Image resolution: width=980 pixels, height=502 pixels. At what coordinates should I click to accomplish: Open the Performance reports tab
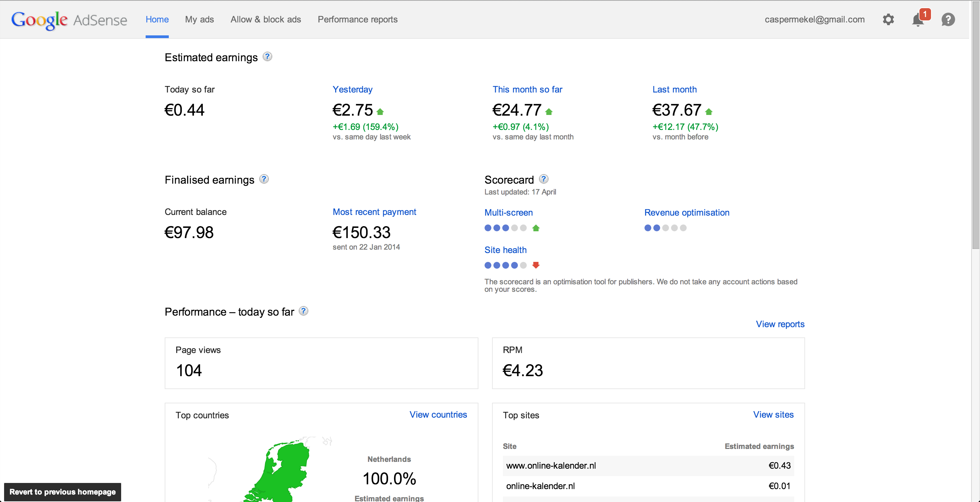(x=358, y=19)
